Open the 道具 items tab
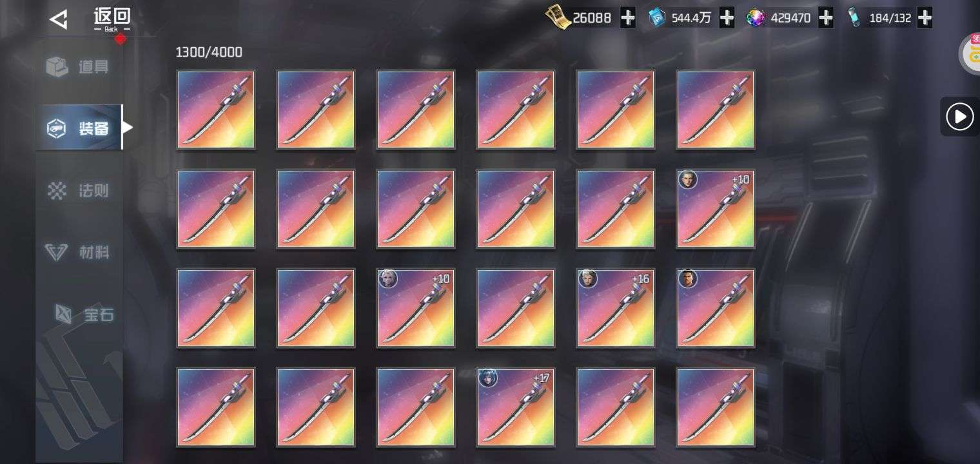 [x=78, y=66]
